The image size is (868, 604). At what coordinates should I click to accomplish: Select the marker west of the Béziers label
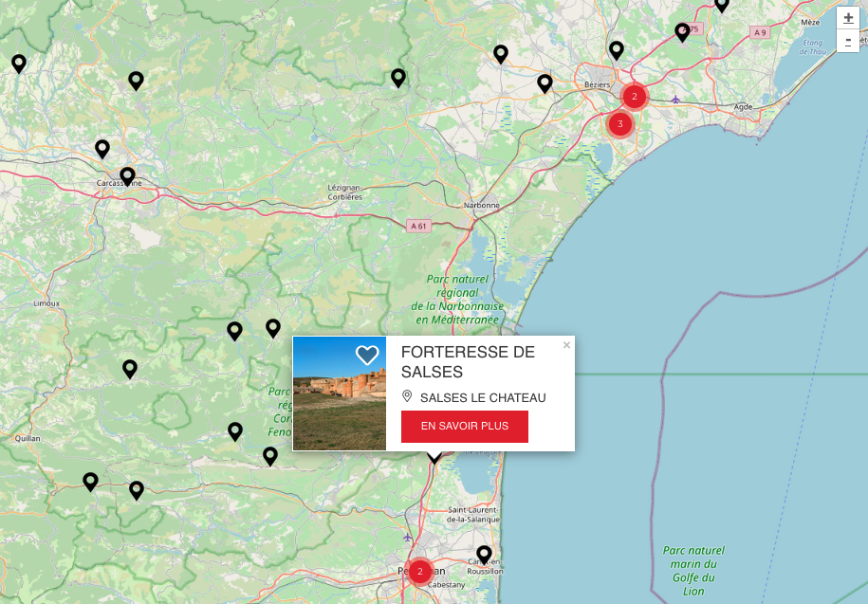tap(545, 83)
